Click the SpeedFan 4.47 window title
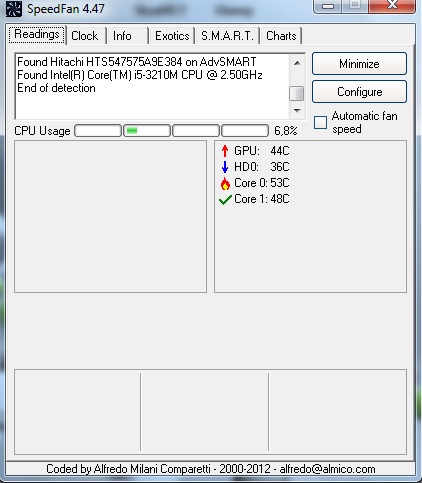 pos(66,8)
